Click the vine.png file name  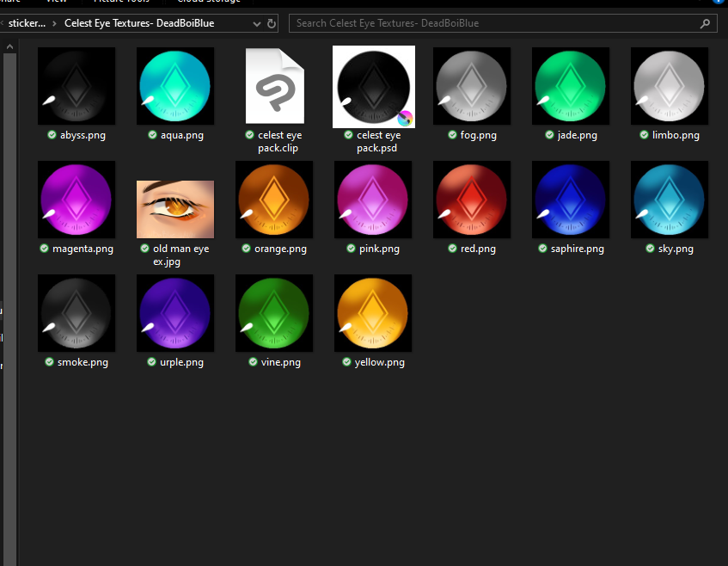coord(280,362)
